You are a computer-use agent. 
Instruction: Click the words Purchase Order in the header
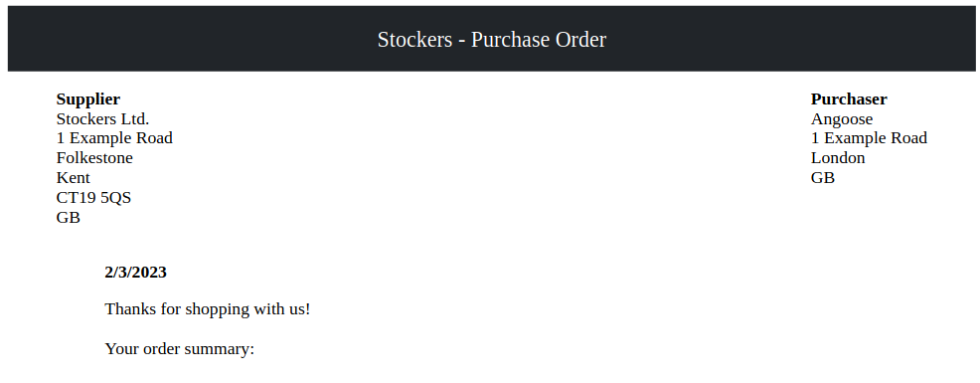pos(539,40)
